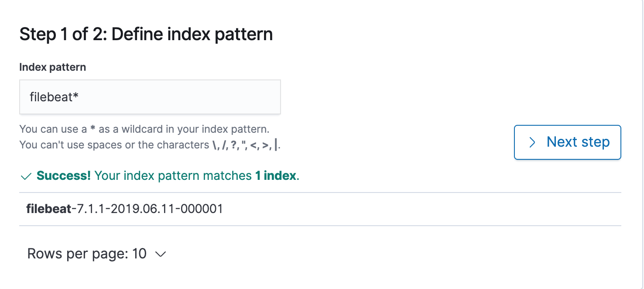Focus the filebeat* index pattern field
Screen dimensions: 644x289
[150, 97]
